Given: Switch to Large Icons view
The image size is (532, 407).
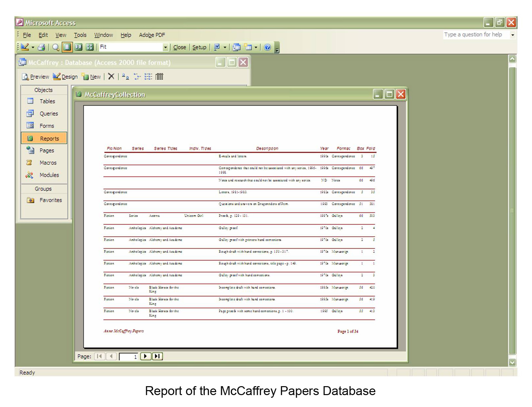Looking at the screenshot, I should [x=125, y=77].
